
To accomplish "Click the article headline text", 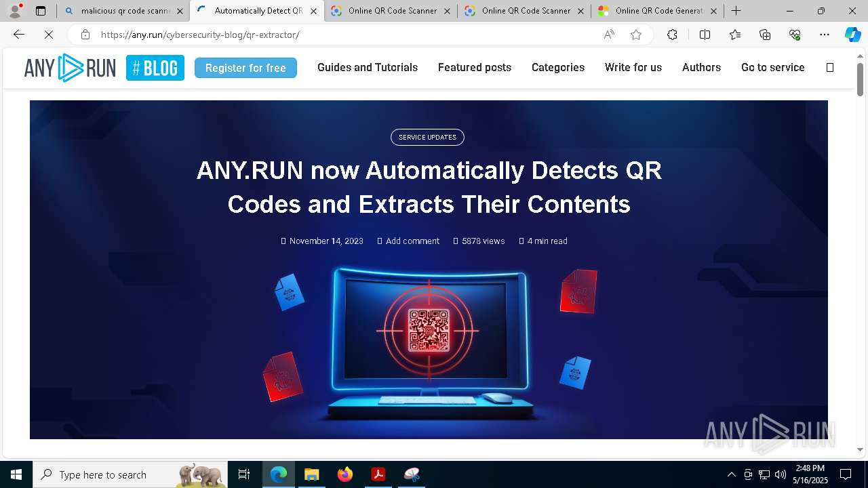I will (429, 187).
